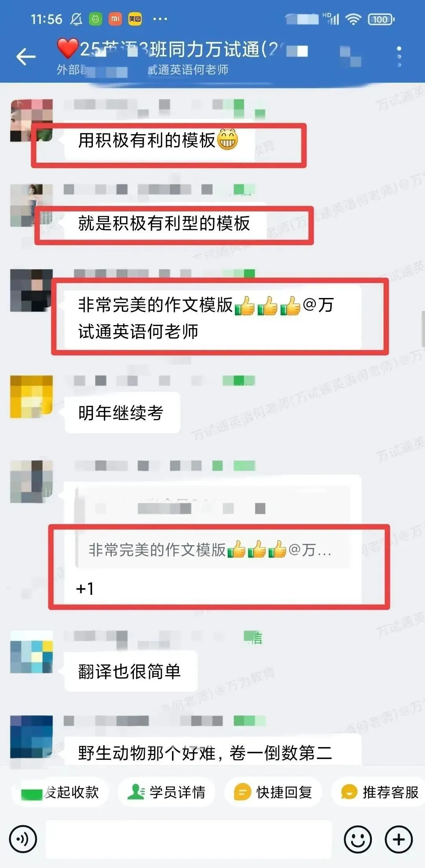This screenshot has width=425, height=868.
Task: Tap the plus attachments icon
Action: [399, 839]
